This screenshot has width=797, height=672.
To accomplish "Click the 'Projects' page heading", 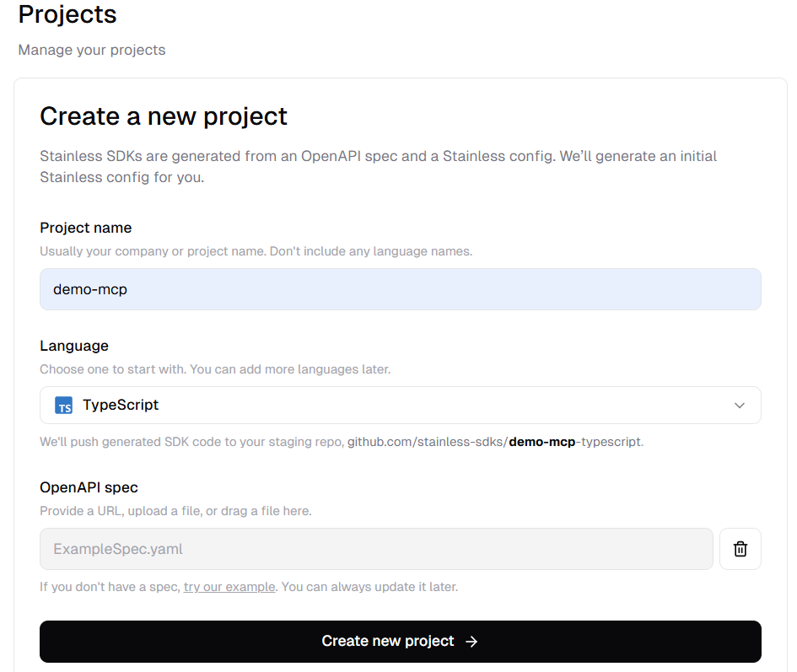I will coord(67,14).
